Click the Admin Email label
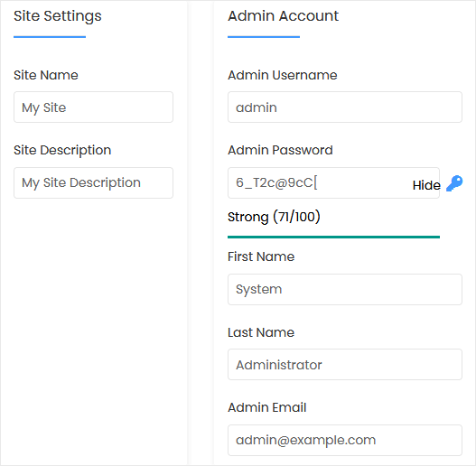Screen dimensions: 476x466 click(267, 407)
